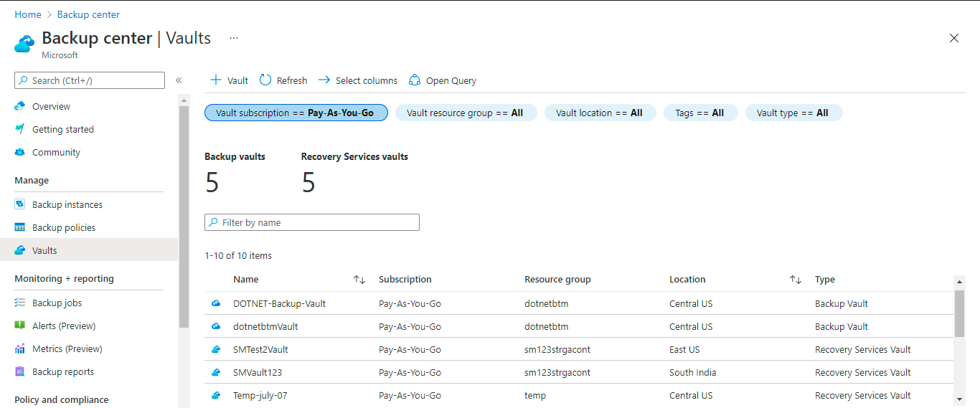Click the Select columns arrow icon
This screenshot has height=408, width=980.
click(x=324, y=80)
